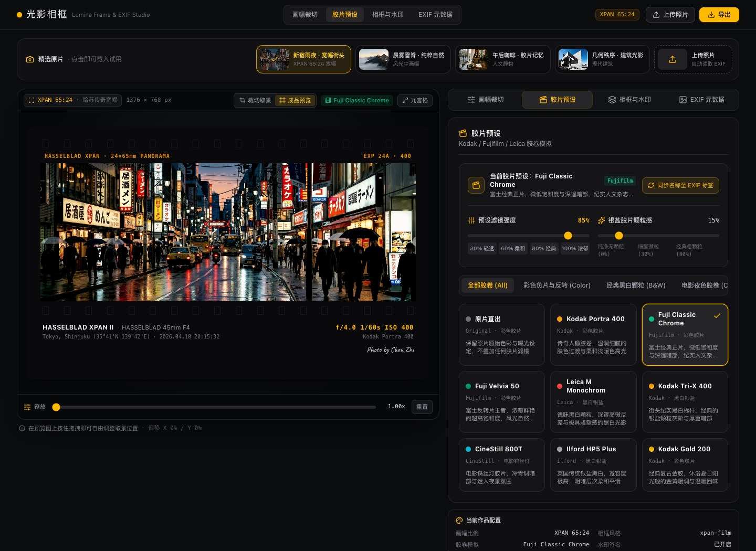Move the 缩放 zoom slider handle
Viewport: 756px width, 551px height.
tap(56, 407)
